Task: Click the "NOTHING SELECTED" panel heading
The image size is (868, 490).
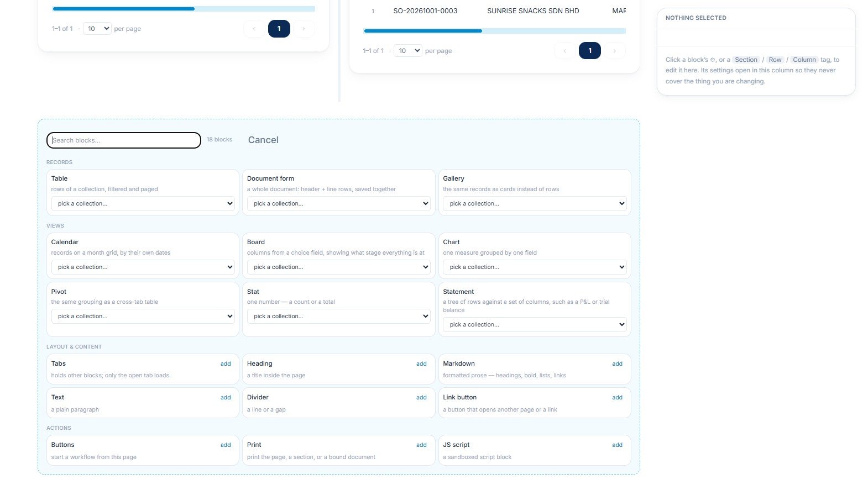Action: 696,18
